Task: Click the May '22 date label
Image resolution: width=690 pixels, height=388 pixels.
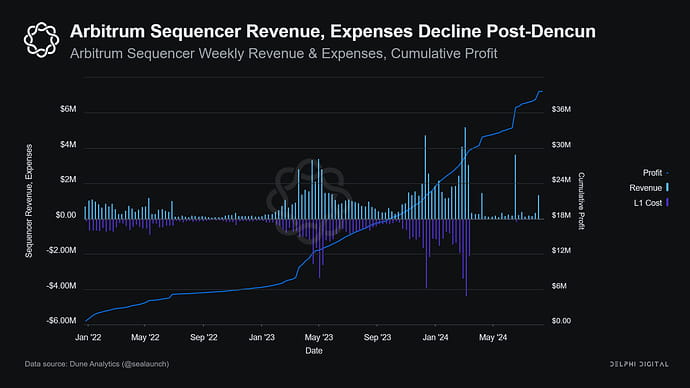Action: (x=145, y=337)
